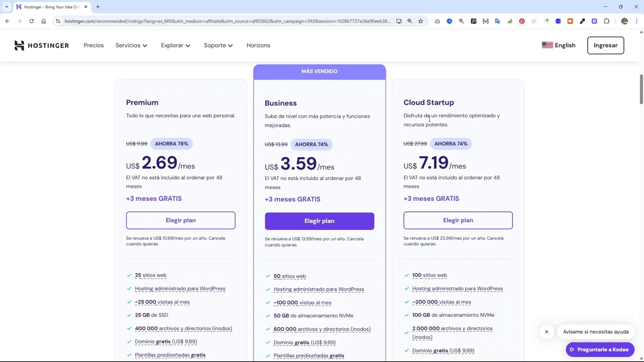
Task: Open the browser Extensions puzzle icon
Action: [607, 21]
